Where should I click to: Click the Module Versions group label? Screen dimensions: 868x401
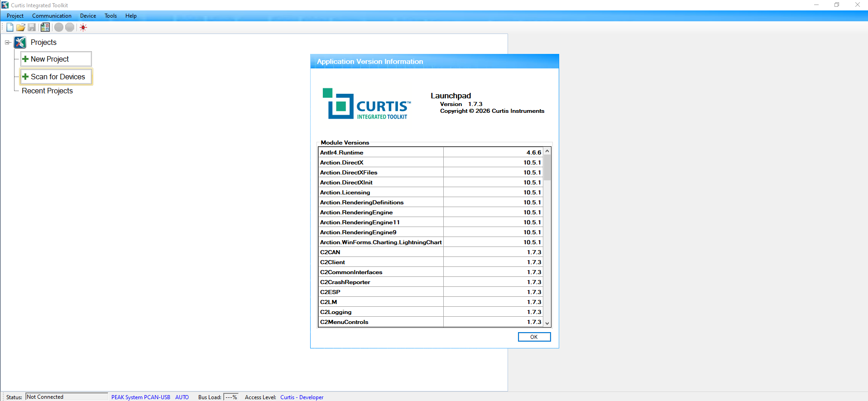pos(345,142)
